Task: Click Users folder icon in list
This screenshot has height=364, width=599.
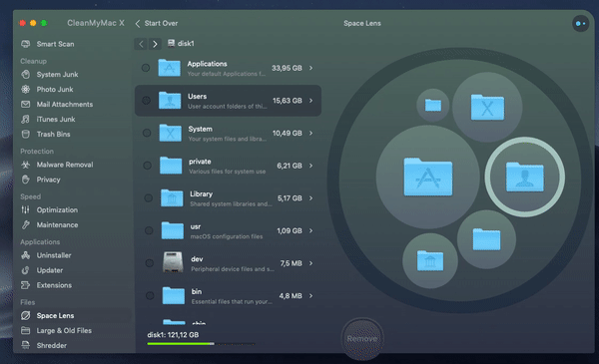Action: point(170,101)
